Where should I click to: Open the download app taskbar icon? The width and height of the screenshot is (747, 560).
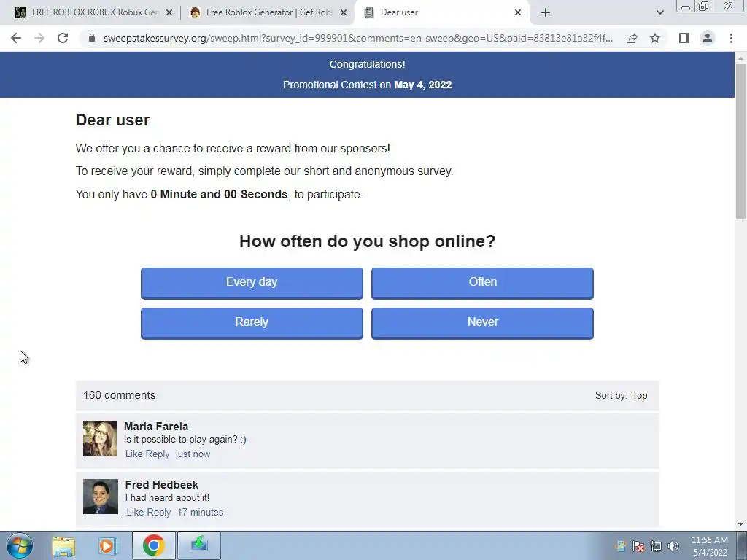pyautogui.click(x=199, y=545)
